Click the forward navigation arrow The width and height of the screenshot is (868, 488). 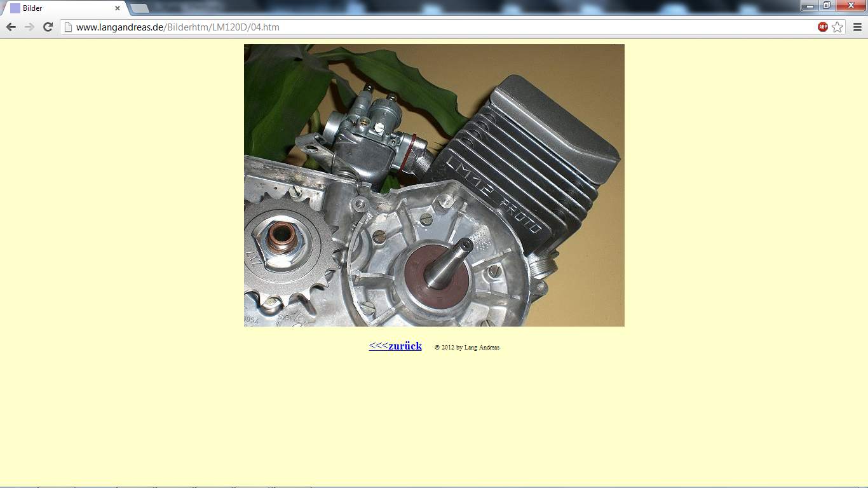pos(29,27)
